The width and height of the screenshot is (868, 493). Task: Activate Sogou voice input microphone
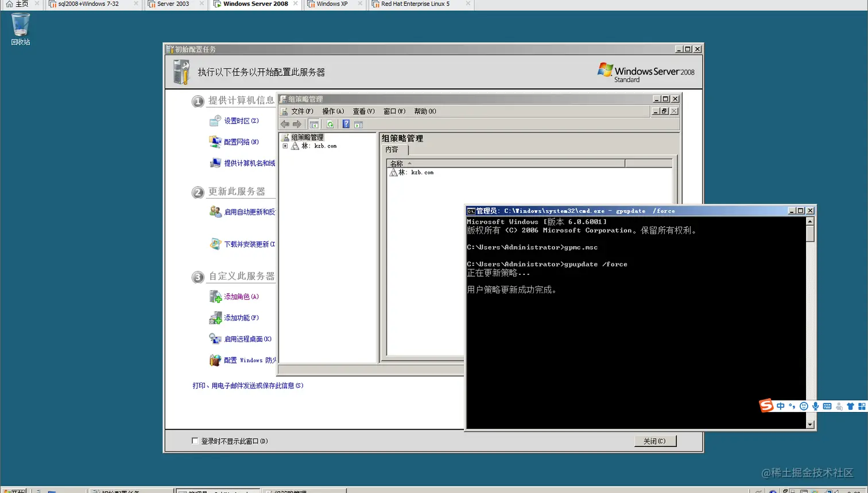point(815,406)
